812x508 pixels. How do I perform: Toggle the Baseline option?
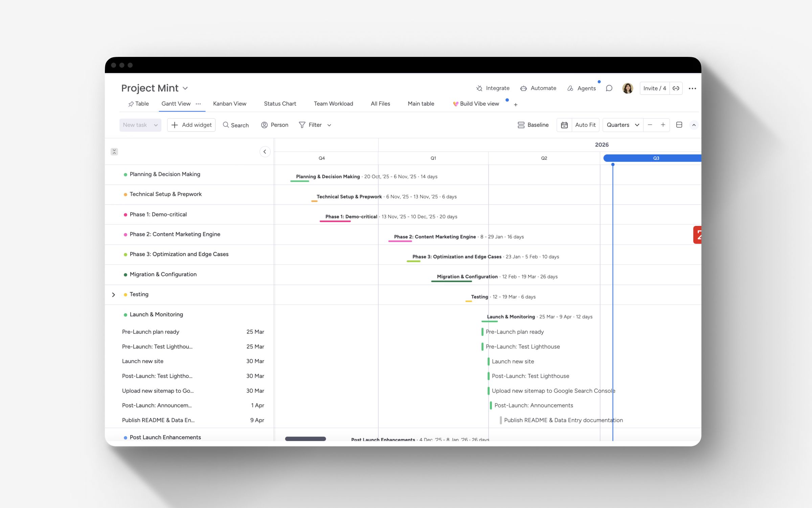pos(533,125)
